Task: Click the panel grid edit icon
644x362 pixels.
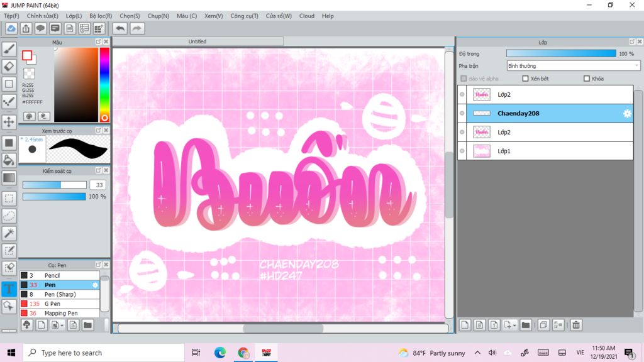Action: tap(99, 28)
